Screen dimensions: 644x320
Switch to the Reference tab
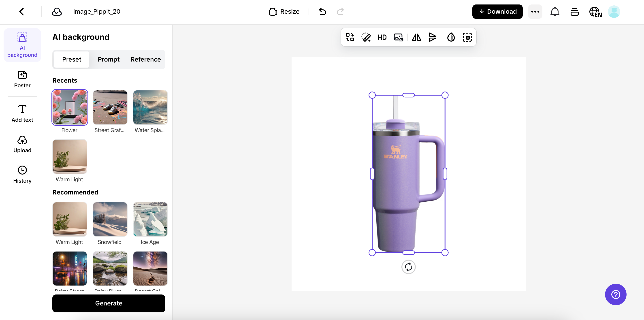pos(145,60)
